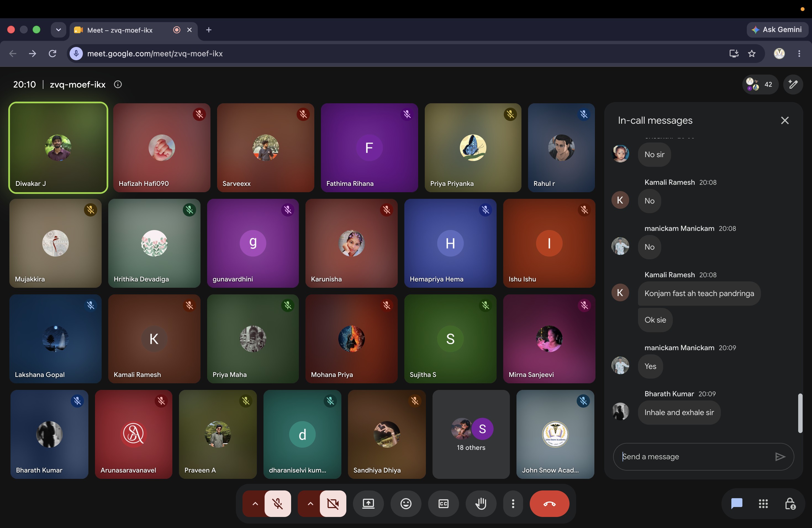Screen dimensions: 812x528
Task: Select the Kamali Ramesh participant tile
Action: click(154, 339)
